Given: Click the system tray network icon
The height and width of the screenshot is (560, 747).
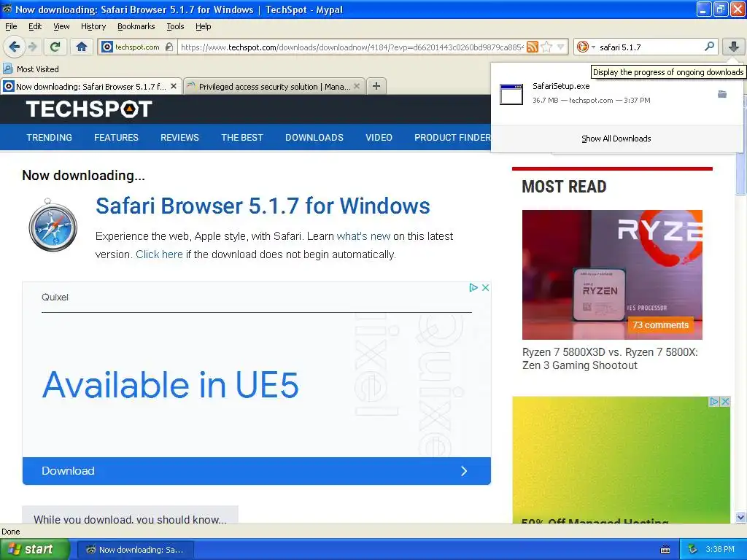Looking at the screenshot, I should [x=693, y=550].
